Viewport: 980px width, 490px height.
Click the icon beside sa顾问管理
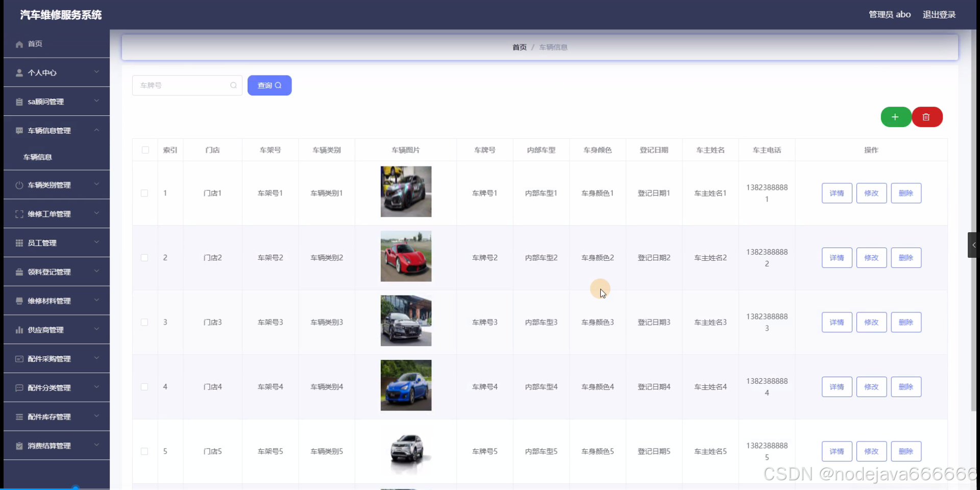pos(19,102)
